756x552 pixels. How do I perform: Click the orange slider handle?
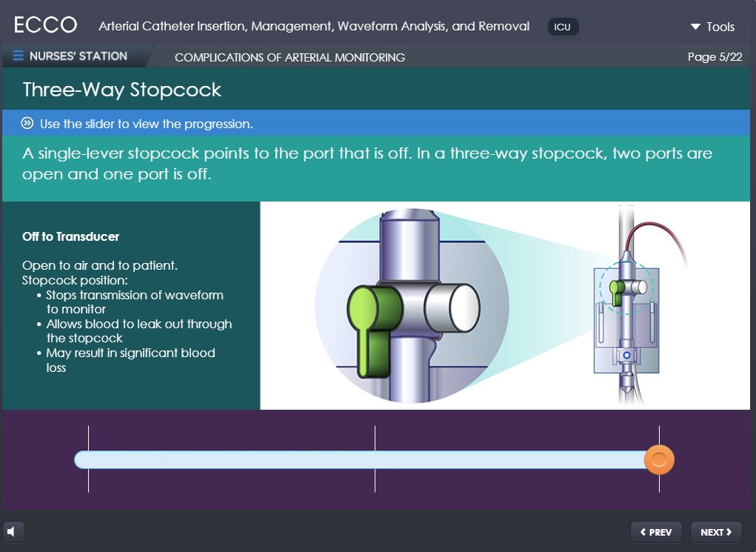point(659,460)
